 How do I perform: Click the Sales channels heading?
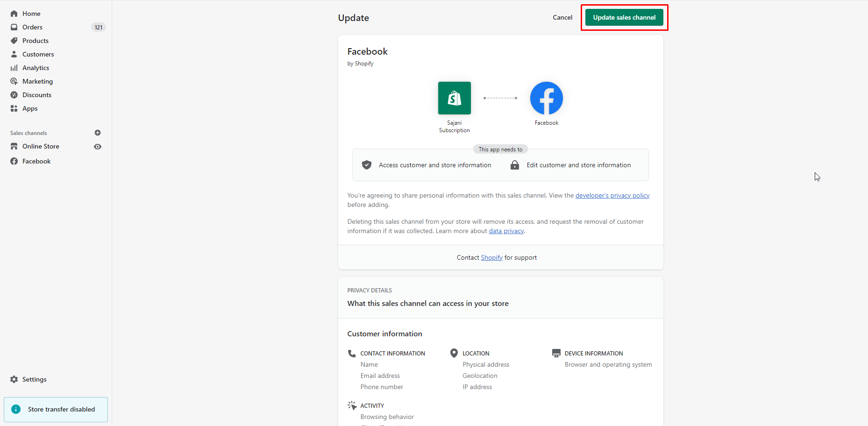(x=28, y=133)
